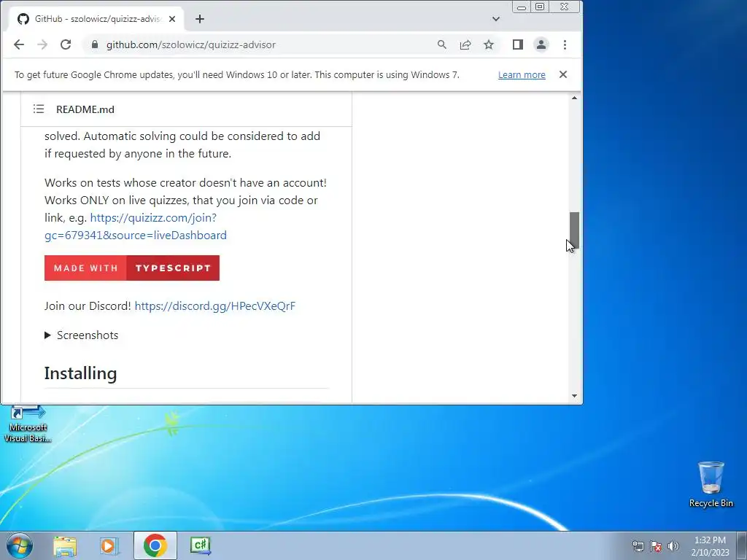Click the Made with TypeScript badge

click(x=132, y=268)
